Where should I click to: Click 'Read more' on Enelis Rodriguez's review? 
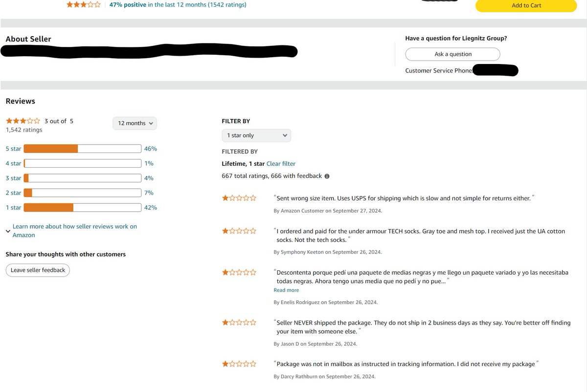point(286,290)
